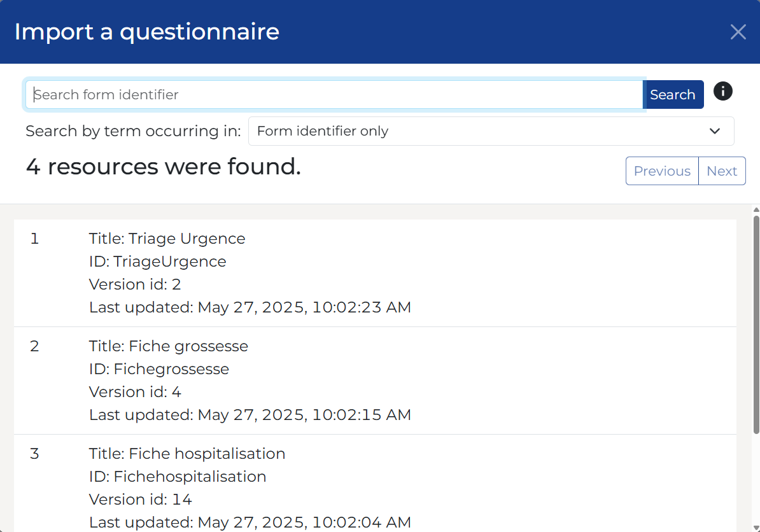
Task: Click the ID Fichegrossesse line
Action: pyautogui.click(x=158, y=369)
